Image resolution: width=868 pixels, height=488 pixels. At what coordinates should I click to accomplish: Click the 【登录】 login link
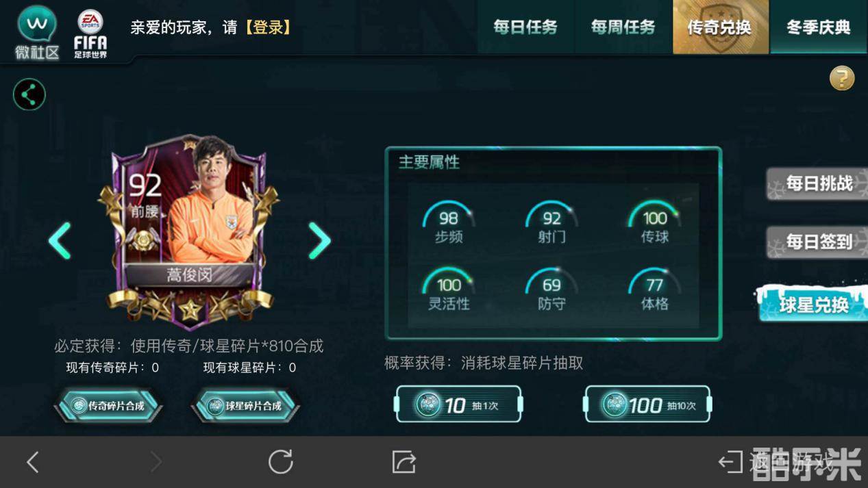click(268, 27)
